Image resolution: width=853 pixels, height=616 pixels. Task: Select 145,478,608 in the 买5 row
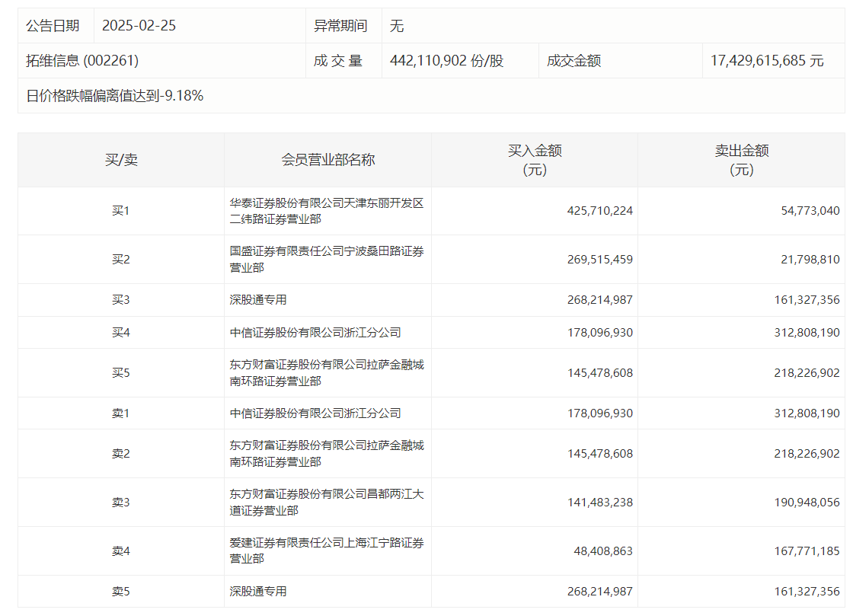(600, 373)
